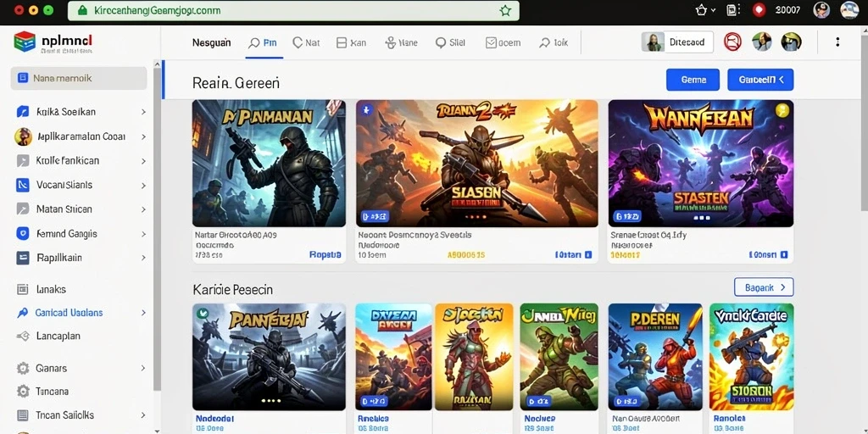Click the Matan Stiican sidebar icon

click(x=23, y=209)
